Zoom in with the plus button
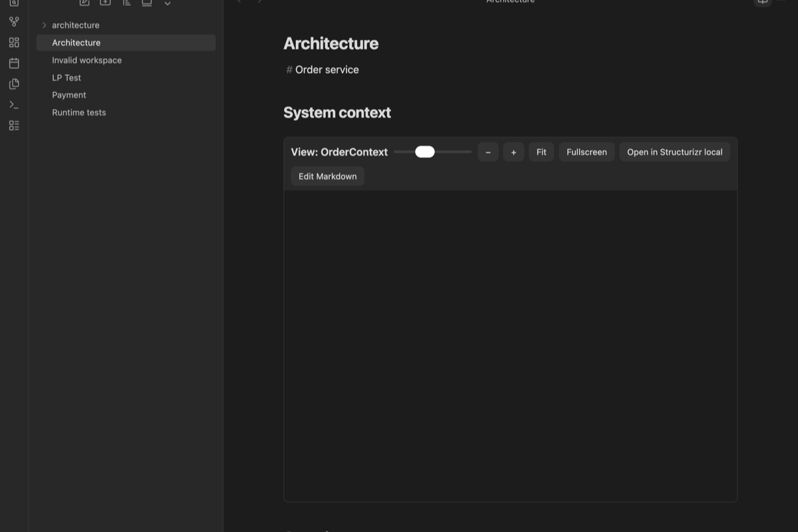This screenshot has height=532, width=798. point(513,152)
